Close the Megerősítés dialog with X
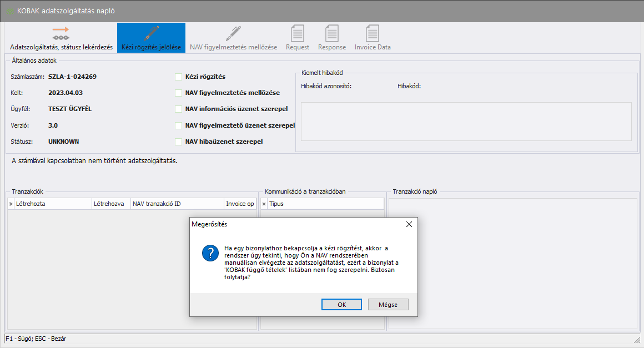This screenshot has height=348, width=644. tap(409, 224)
